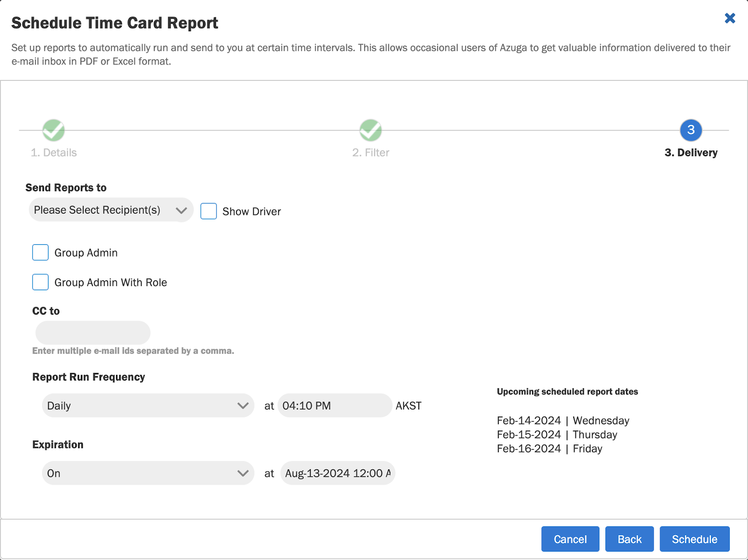This screenshot has width=748, height=560.
Task: Open the Please Select Recipient(s) dropdown
Action: (x=111, y=210)
